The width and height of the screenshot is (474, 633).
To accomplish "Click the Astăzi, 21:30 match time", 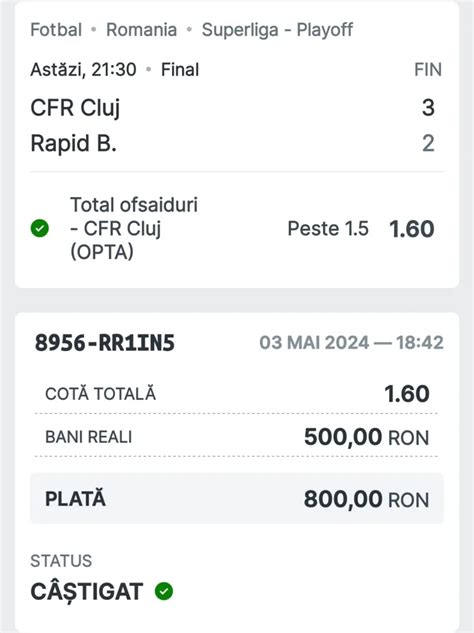I will [84, 69].
